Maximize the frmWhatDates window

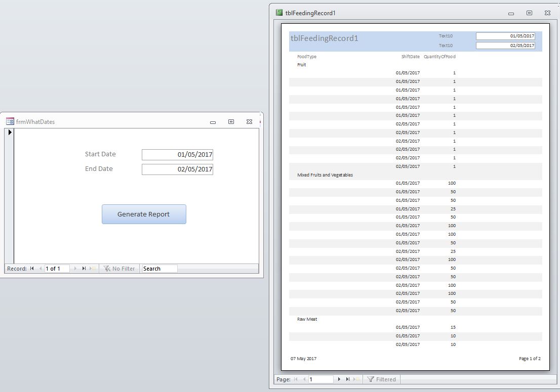point(231,121)
